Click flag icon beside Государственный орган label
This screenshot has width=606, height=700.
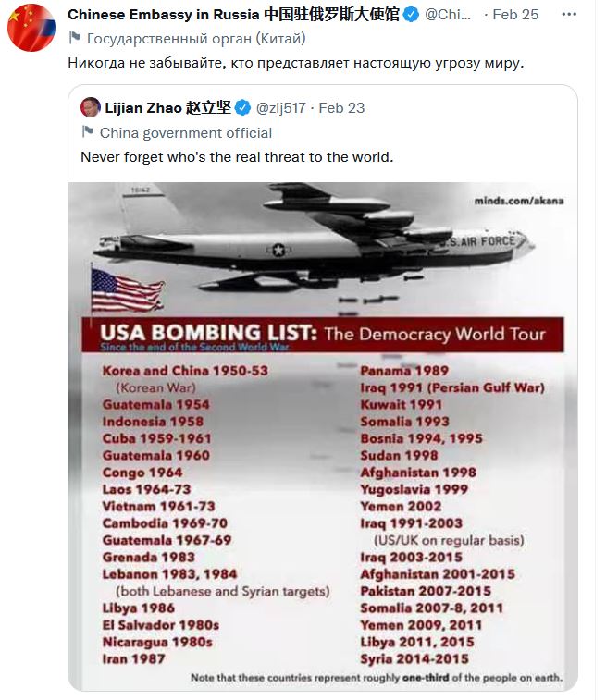pyautogui.click(x=75, y=39)
